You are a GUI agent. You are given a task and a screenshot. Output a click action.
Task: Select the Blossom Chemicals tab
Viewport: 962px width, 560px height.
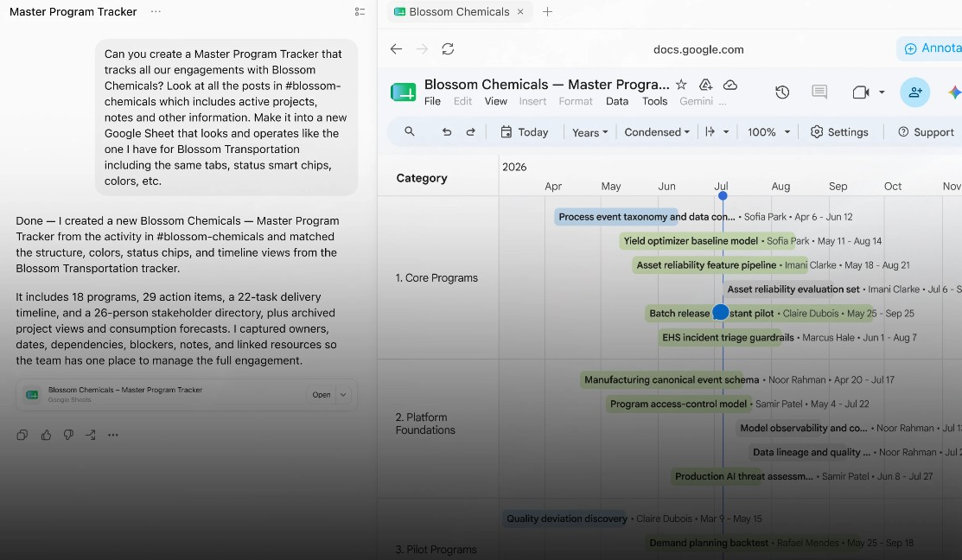459,11
